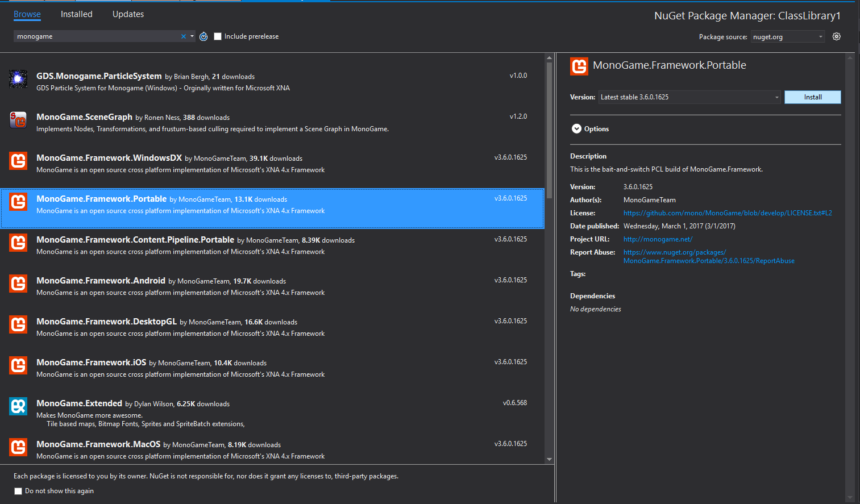This screenshot has width=860, height=504.
Task: Click the package list scroll up arrow
Action: coord(549,57)
